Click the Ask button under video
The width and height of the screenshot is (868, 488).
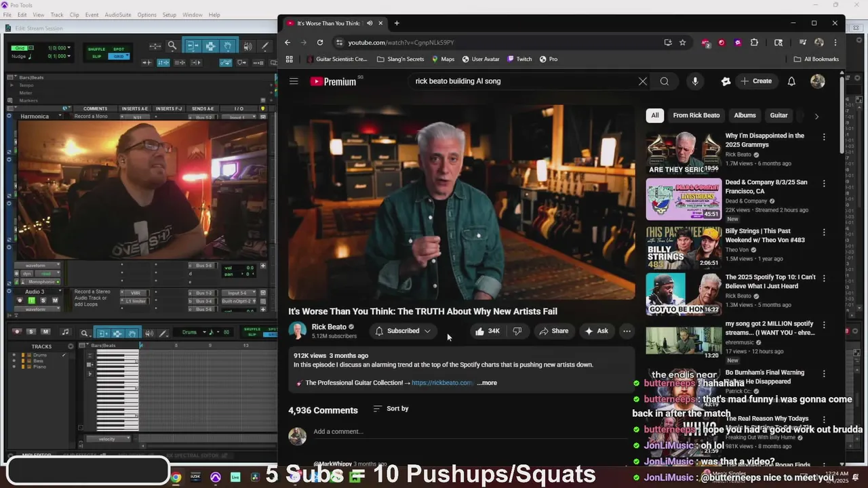(596, 331)
